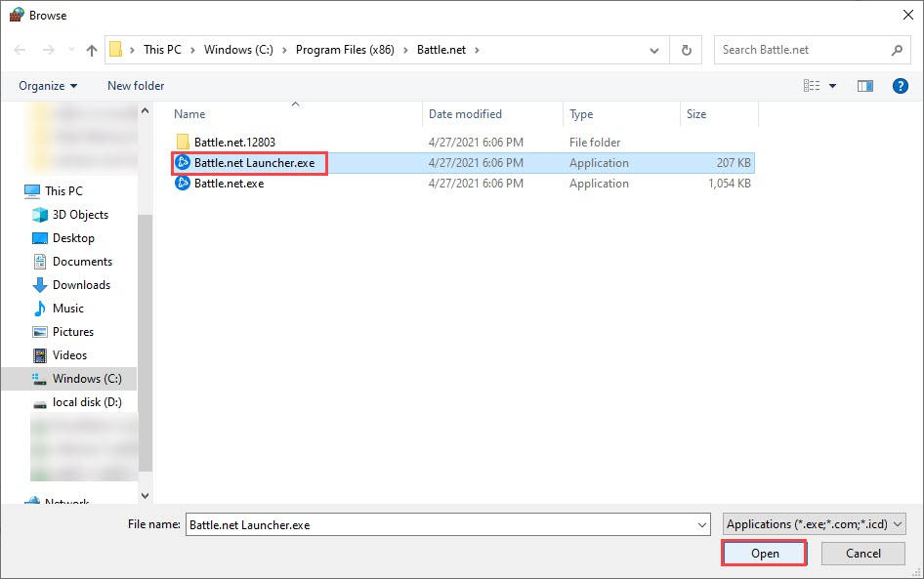Select the Battle.net.12803 folder
924x579 pixels.
click(x=234, y=142)
